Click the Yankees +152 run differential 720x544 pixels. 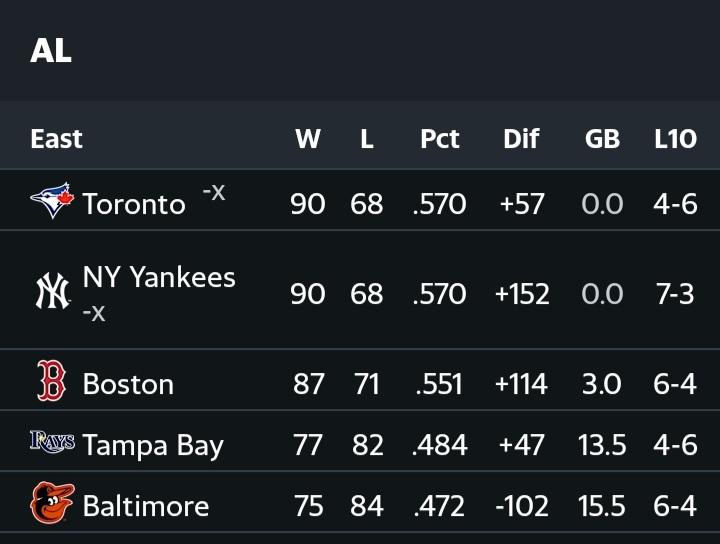click(x=522, y=294)
